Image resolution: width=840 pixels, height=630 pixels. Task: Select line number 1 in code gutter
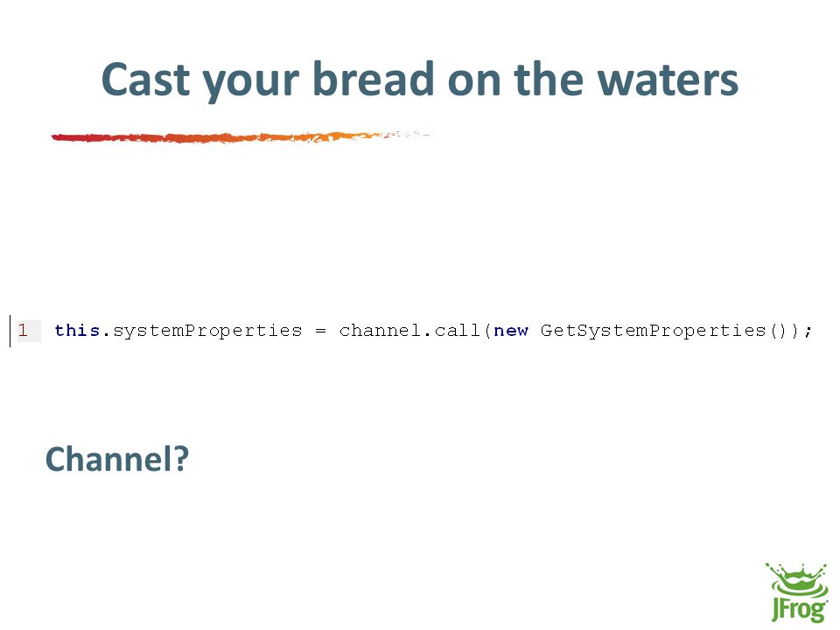(x=23, y=330)
